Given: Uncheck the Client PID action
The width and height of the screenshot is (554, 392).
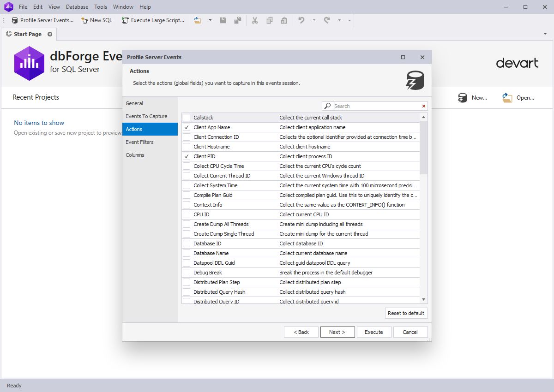Looking at the screenshot, I should 187,156.
